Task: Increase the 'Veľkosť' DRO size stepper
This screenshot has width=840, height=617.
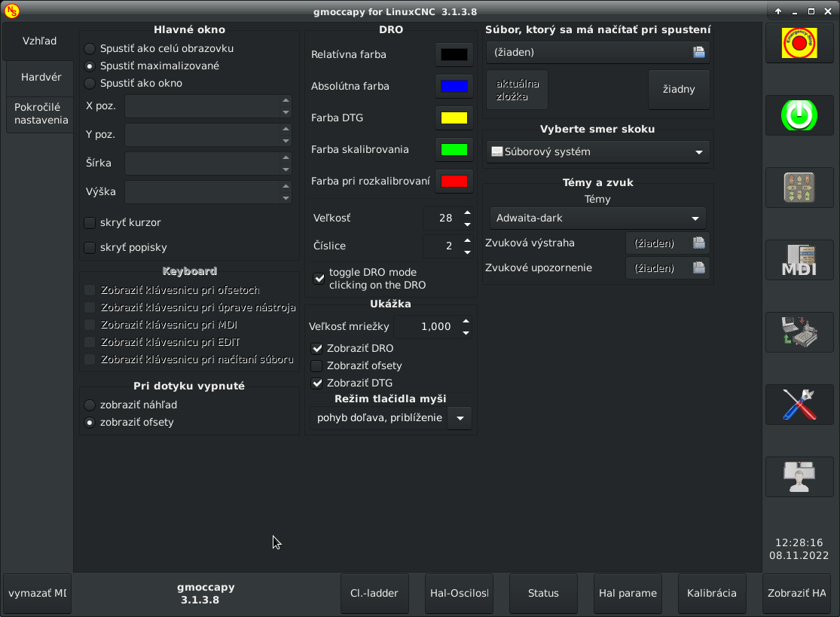Action: coord(467,212)
